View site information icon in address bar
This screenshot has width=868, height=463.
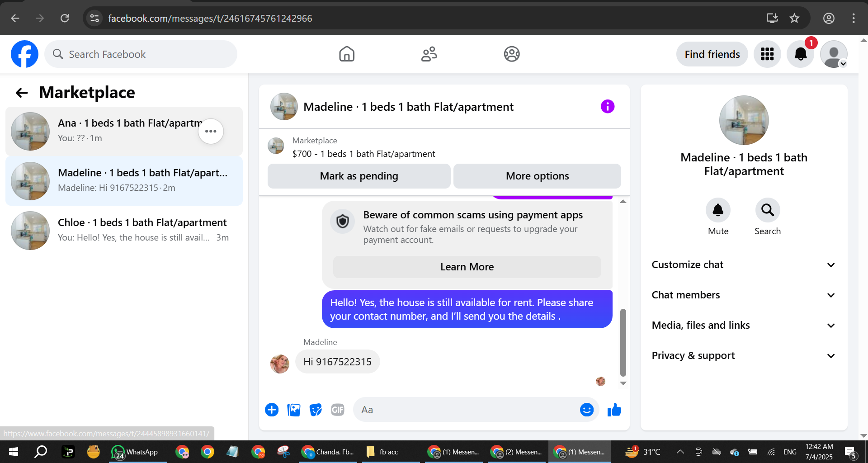tap(94, 18)
